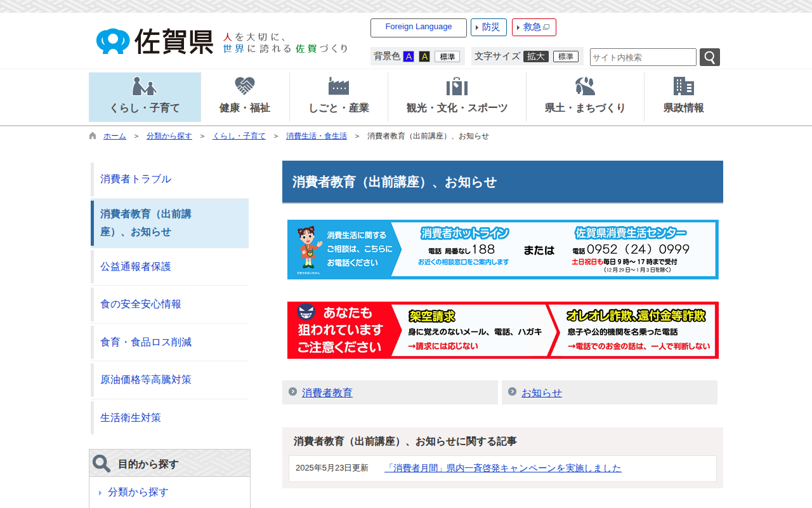The image size is (812, 508).
Task: Click the site search input field
Action: pyautogui.click(x=643, y=57)
